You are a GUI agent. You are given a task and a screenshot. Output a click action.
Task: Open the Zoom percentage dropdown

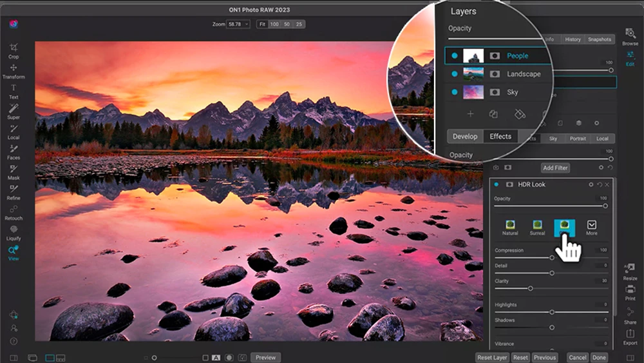click(x=238, y=25)
